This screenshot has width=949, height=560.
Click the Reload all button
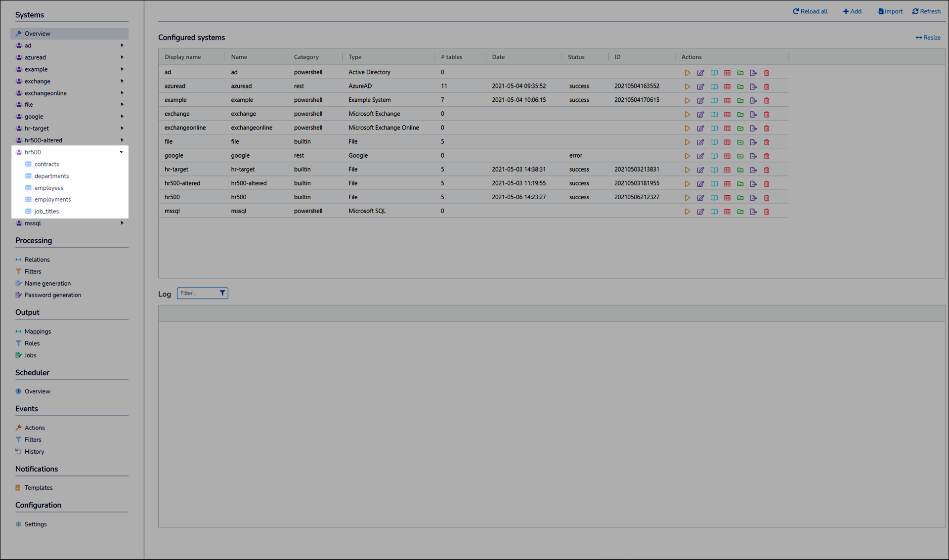point(810,11)
